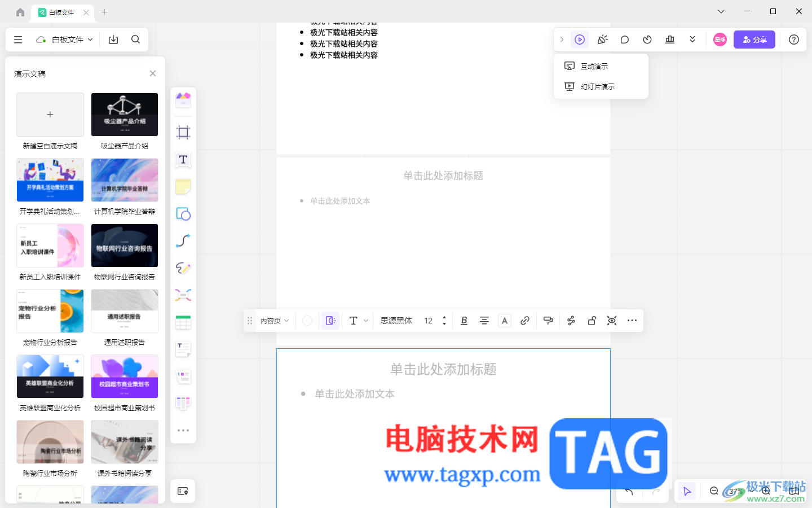812x508 pixels.
Task: Open the minimap icon
Action: [x=794, y=491]
